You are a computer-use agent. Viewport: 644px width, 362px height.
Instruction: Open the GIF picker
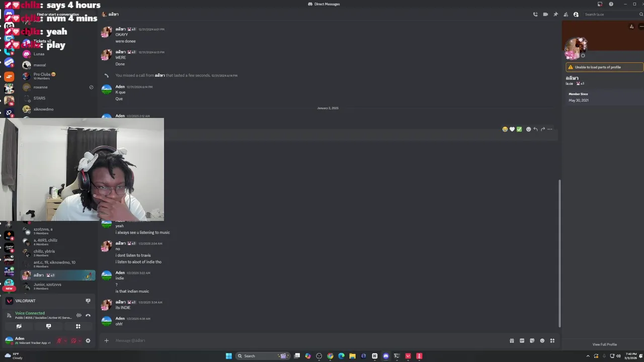(x=522, y=340)
